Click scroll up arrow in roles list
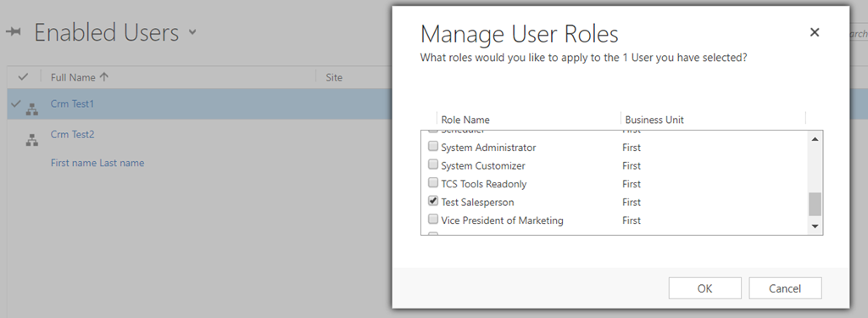This screenshot has height=318, width=868. 815,139
